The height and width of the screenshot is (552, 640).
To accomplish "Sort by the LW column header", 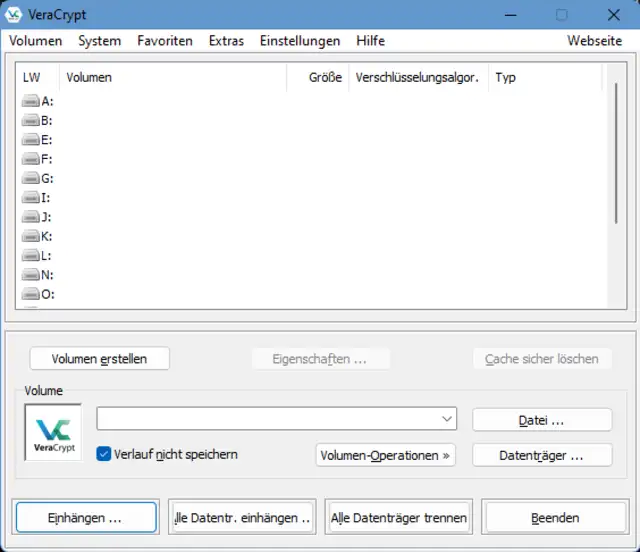I will pos(38,77).
